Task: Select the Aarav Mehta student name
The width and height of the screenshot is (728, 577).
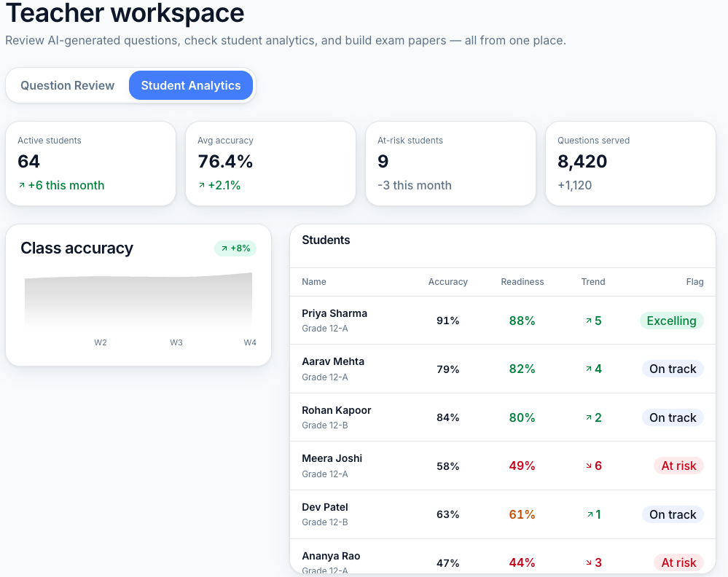Action: [333, 361]
